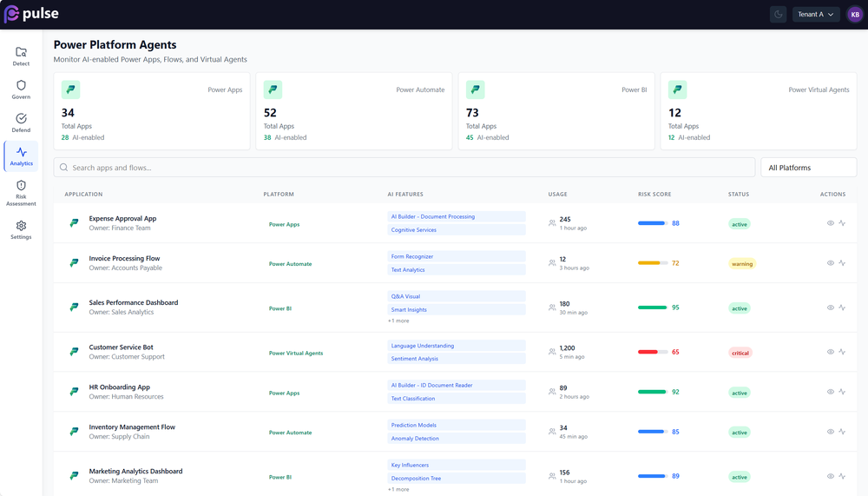Viewport: 868px width, 496px height.
Task: Open Risk Assessment in sidebar
Action: click(21, 192)
